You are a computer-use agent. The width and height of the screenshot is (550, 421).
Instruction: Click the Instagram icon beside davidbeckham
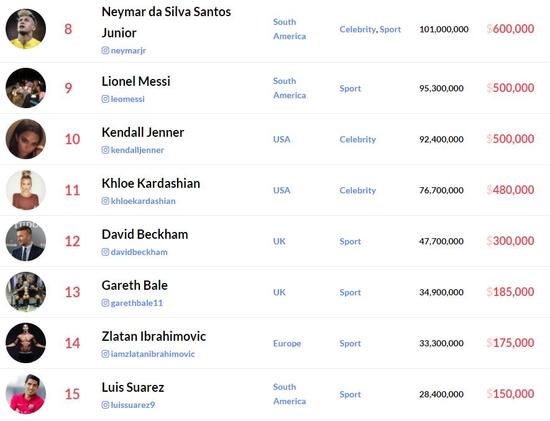coord(105,252)
